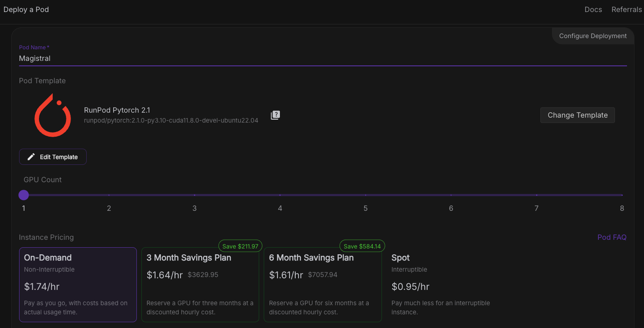Click the $1.74/hr On-Demand price

tap(42, 287)
